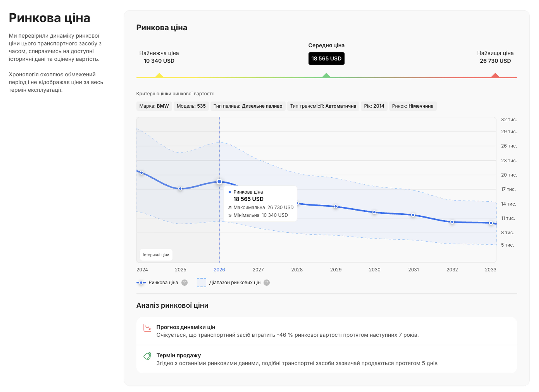
Task: Click the Історичні ціни label in the chart
Action: [156, 255]
